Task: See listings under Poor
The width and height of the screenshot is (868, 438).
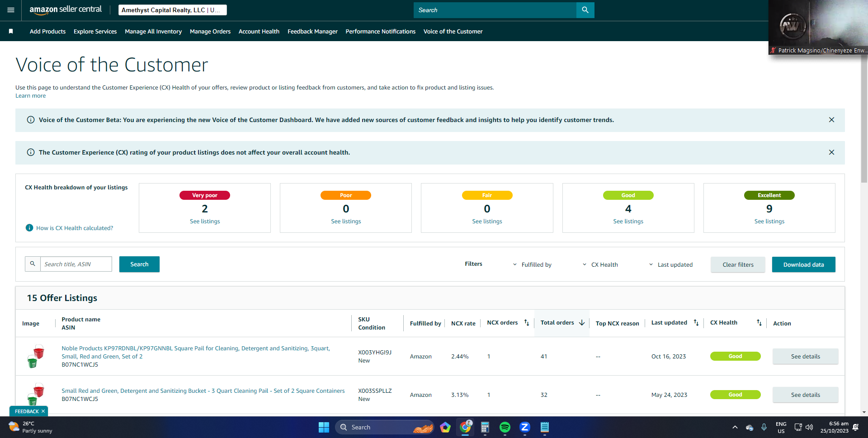Action: 346,221
